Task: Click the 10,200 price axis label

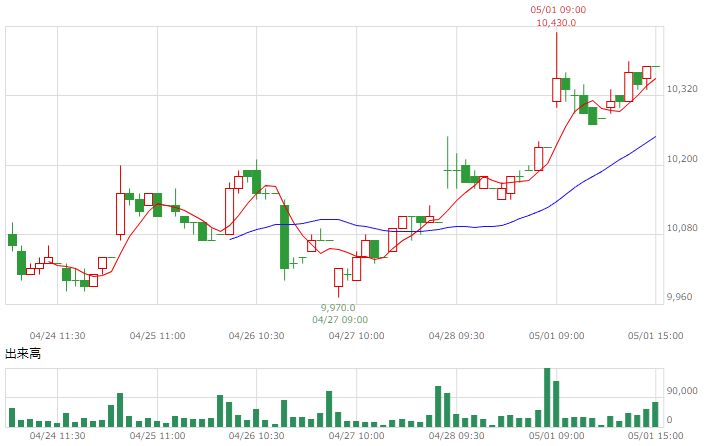Action: pyautogui.click(x=682, y=159)
